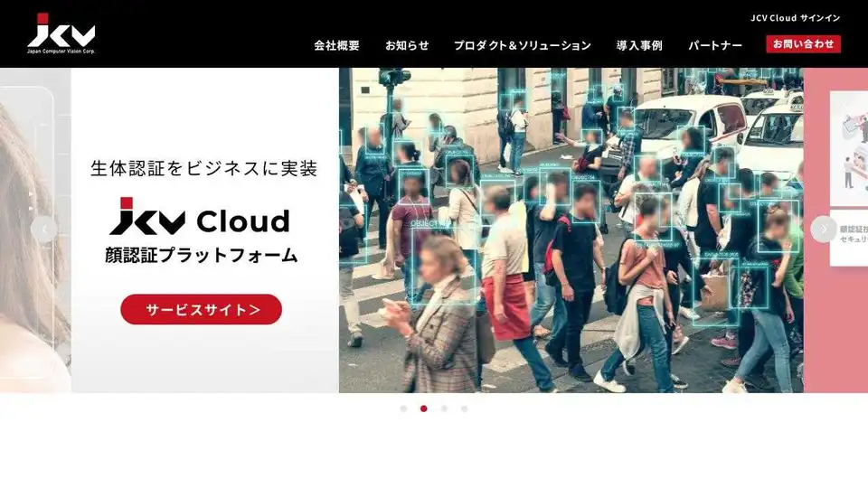This screenshot has width=868, height=488.
Task: Open the パートナー menu item
Action: tap(714, 45)
